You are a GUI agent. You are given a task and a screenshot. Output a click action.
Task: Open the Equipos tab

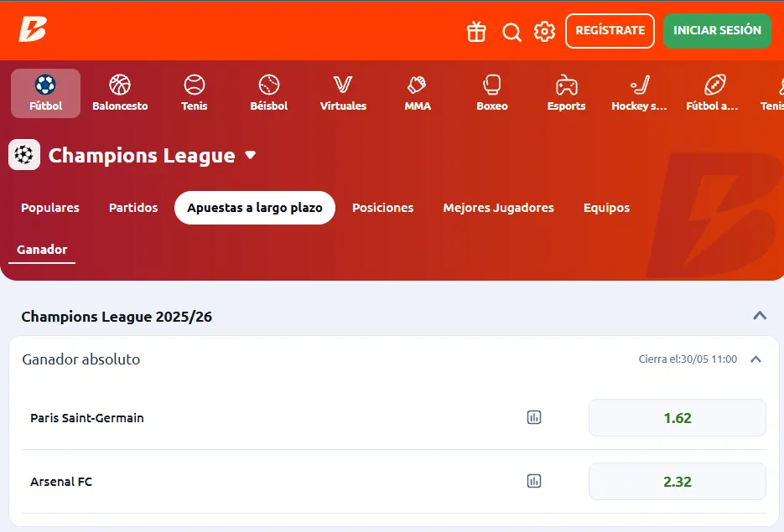[x=606, y=208]
